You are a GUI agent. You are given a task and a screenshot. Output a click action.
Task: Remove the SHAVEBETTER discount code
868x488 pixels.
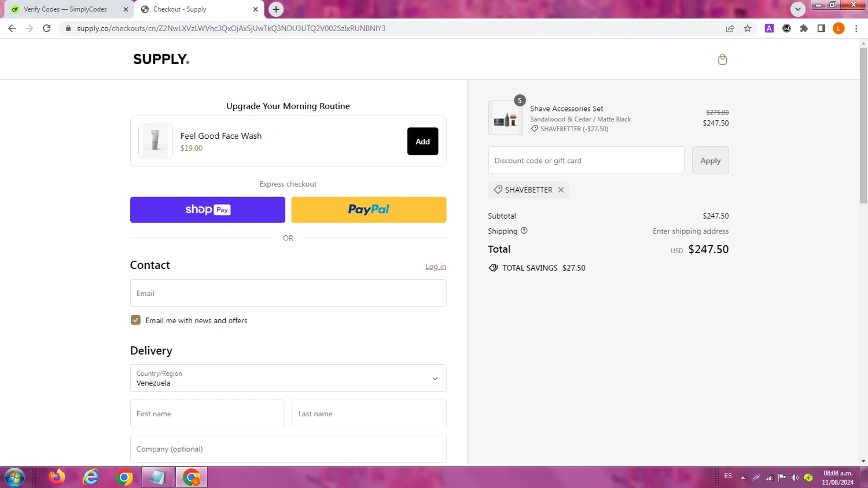(x=561, y=190)
